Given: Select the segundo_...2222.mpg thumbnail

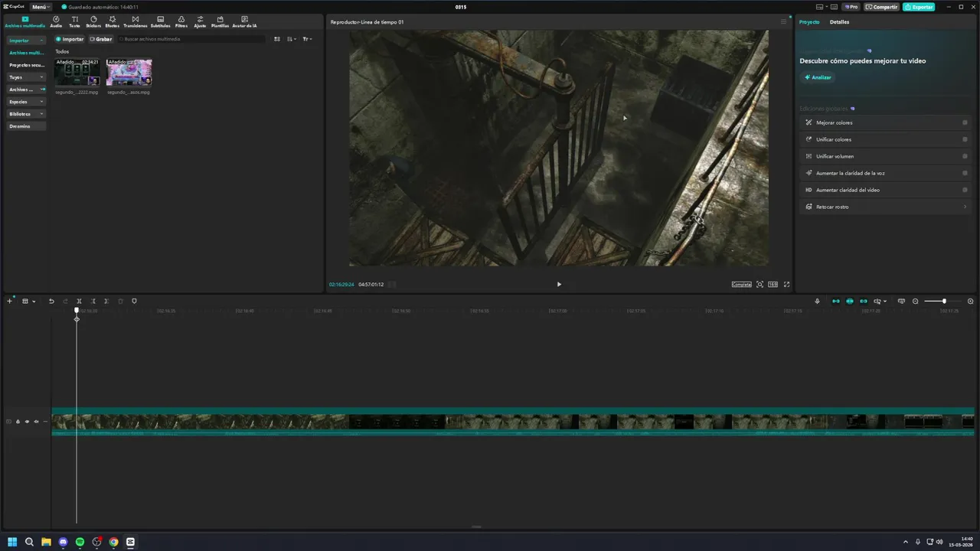Looking at the screenshot, I should 77,73.
